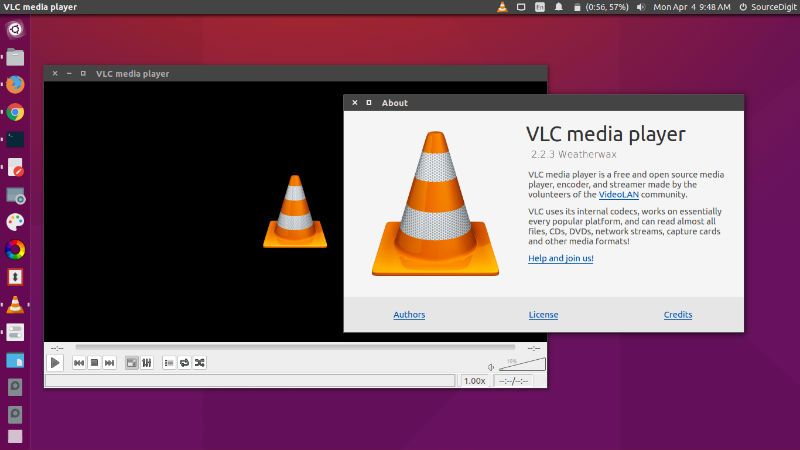Click the empty status bar field in VLC
This screenshot has width=800, height=450.
pyautogui.click(x=250, y=381)
